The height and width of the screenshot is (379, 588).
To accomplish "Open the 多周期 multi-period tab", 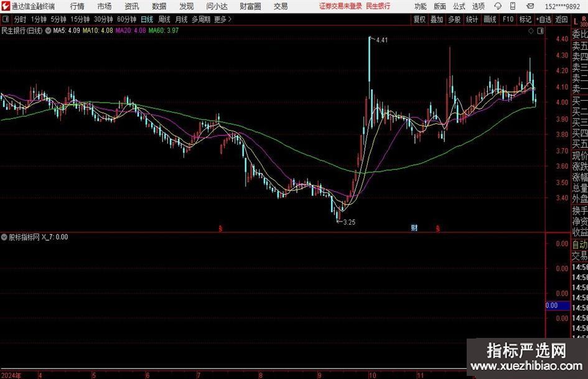I will 201,19.
